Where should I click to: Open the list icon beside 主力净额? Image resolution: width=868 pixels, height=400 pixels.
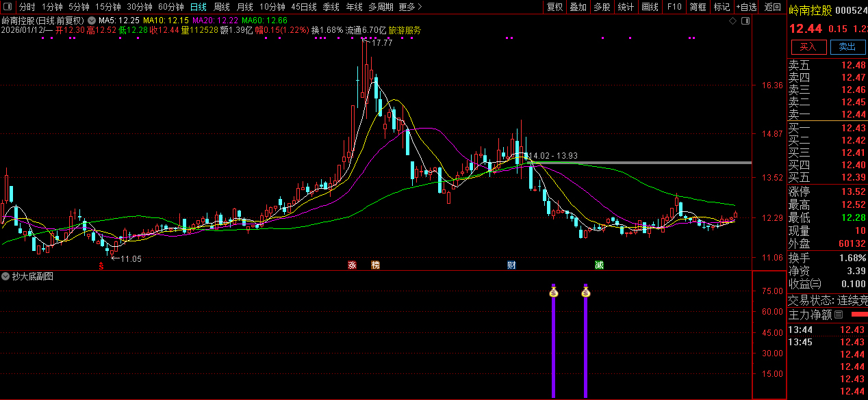tap(839, 315)
